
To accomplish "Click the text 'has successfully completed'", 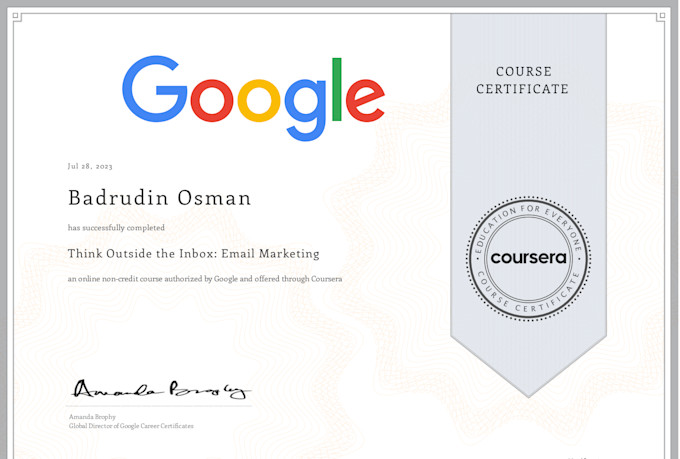I will point(116,228).
